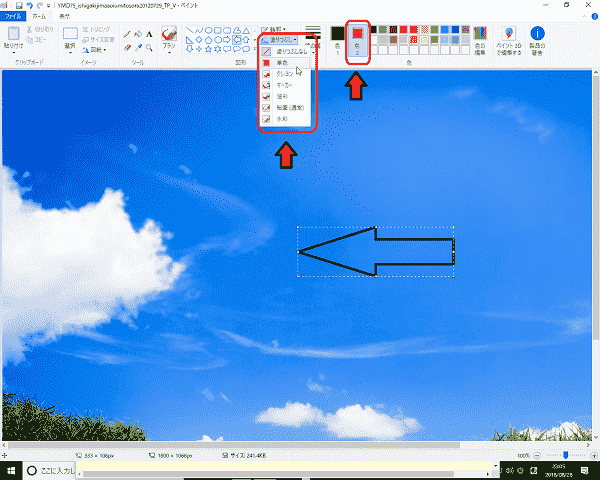Select the Color picker eyedropper tool

(x=138, y=47)
